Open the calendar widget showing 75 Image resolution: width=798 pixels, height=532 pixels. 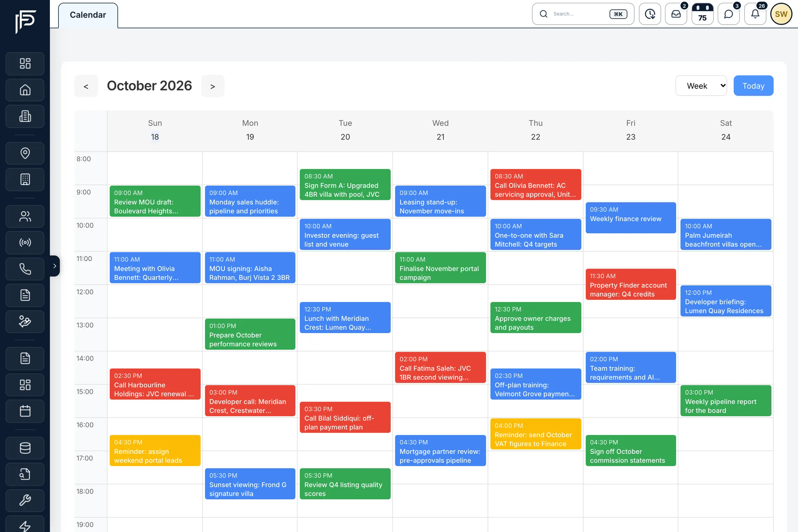click(x=702, y=14)
